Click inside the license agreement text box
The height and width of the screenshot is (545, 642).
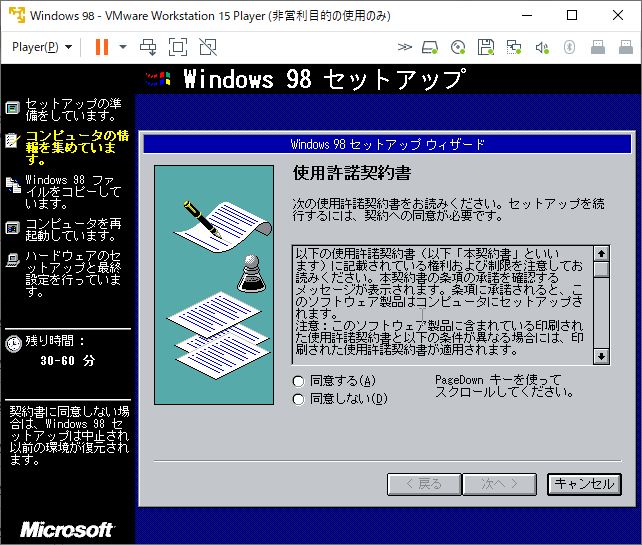tap(443, 305)
